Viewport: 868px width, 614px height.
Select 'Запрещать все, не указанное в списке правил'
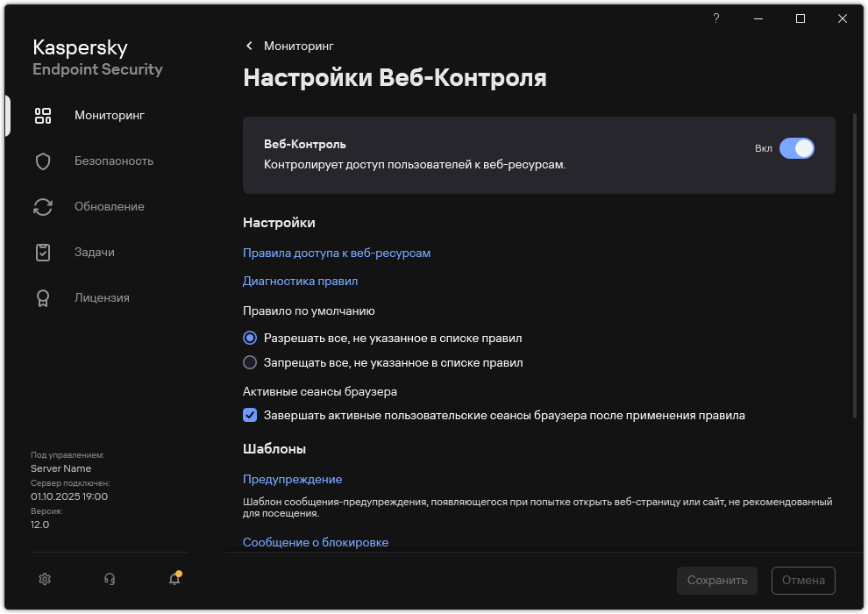[250, 362]
